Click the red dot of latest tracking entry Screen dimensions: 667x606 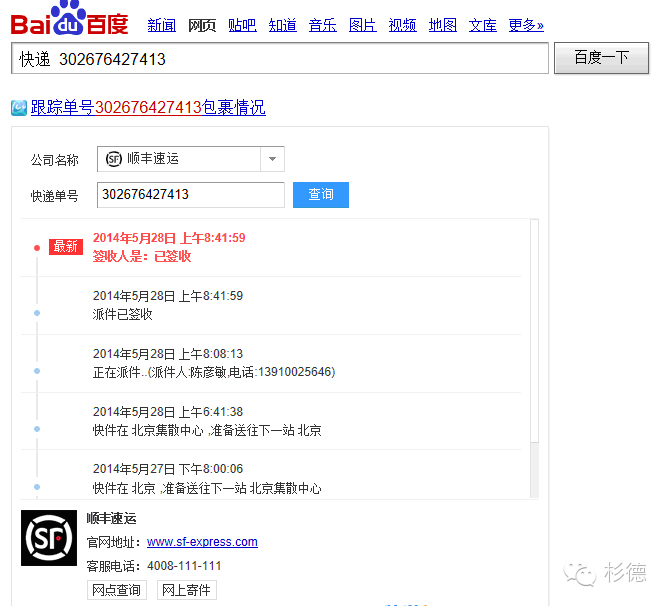pos(37,248)
